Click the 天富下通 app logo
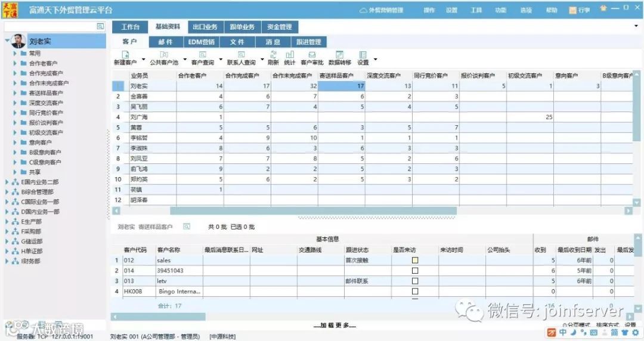 (x=10, y=10)
